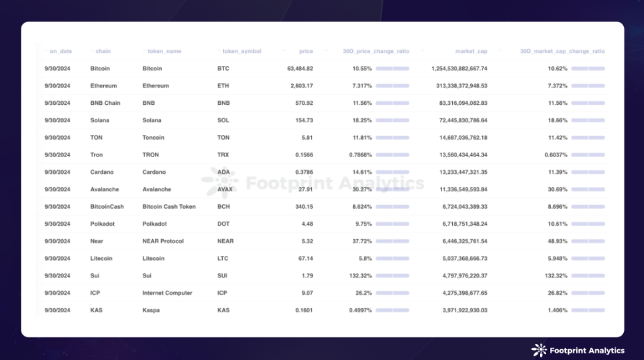Viewport: 644px width, 360px height.
Task: Click the chain column header
Action: tap(103, 51)
